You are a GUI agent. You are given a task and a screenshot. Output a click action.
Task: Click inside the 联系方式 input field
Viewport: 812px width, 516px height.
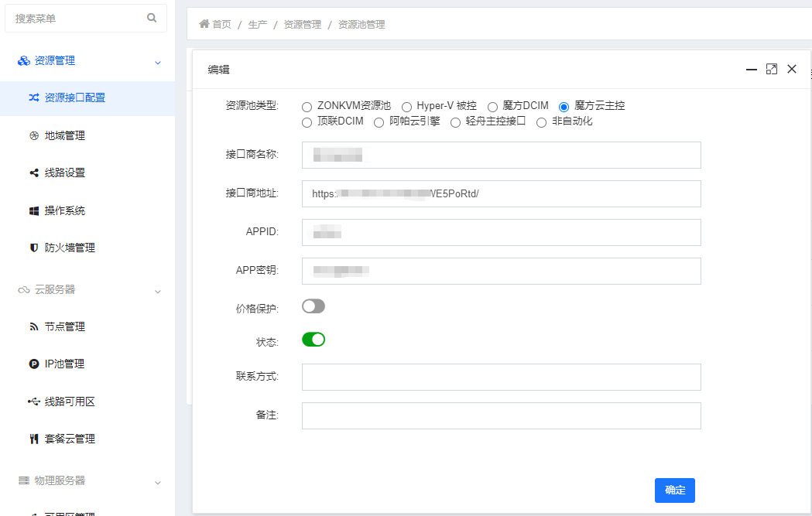click(501, 377)
